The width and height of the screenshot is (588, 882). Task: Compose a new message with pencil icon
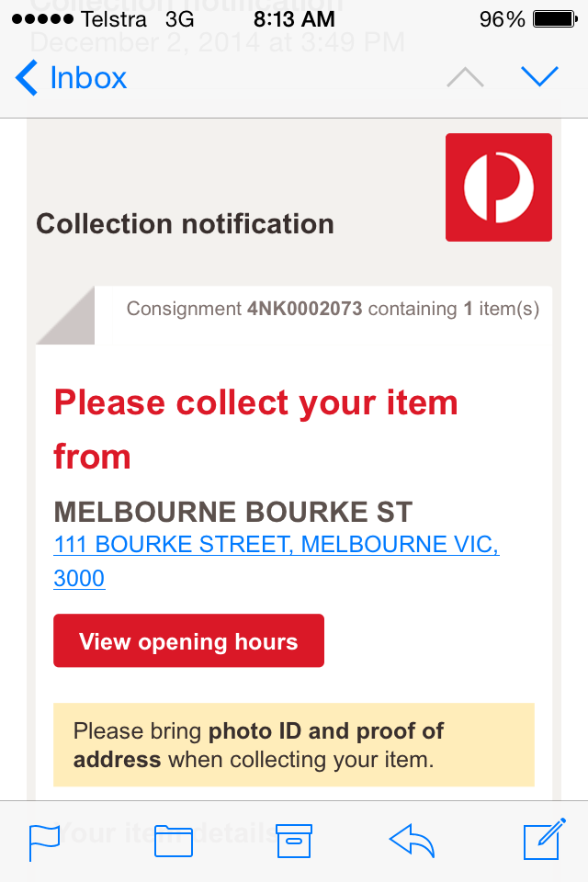(x=542, y=841)
